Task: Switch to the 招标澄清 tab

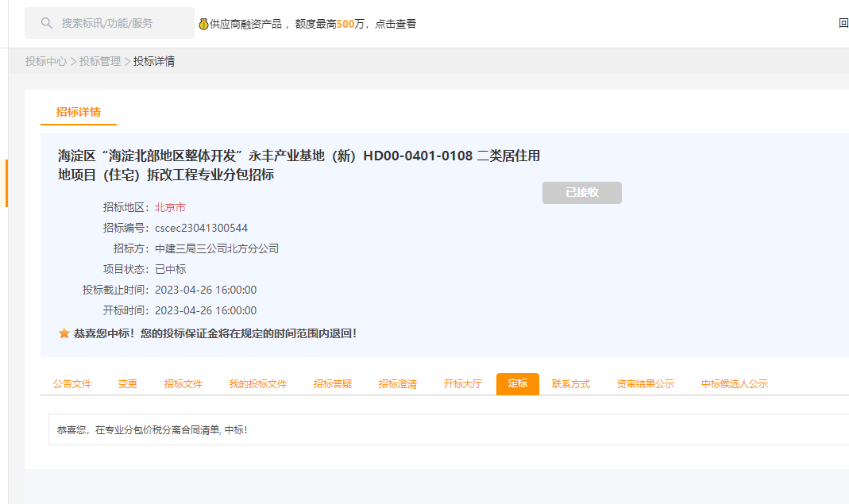Action: click(398, 384)
